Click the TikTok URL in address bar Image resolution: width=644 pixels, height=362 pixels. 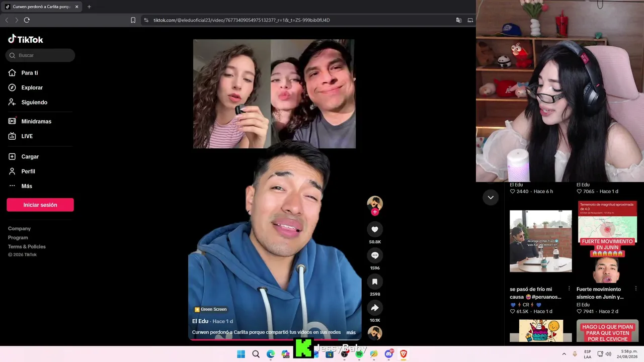(x=242, y=20)
